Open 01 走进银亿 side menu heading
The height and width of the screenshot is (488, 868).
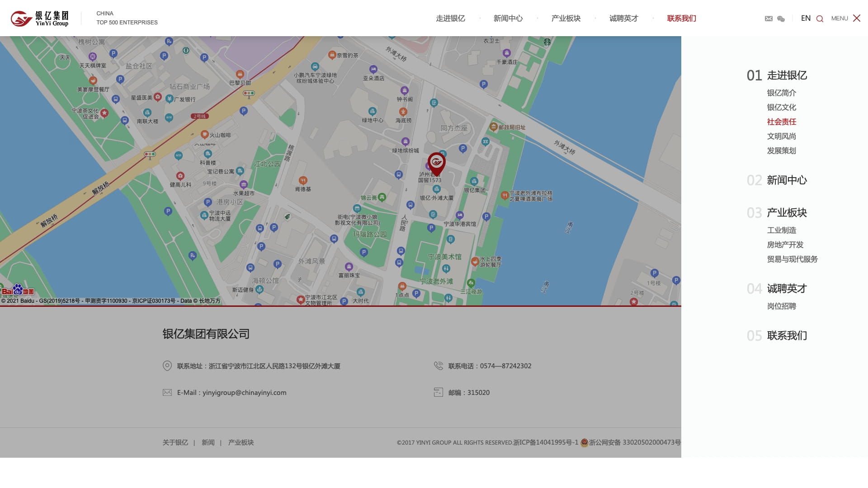point(777,75)
